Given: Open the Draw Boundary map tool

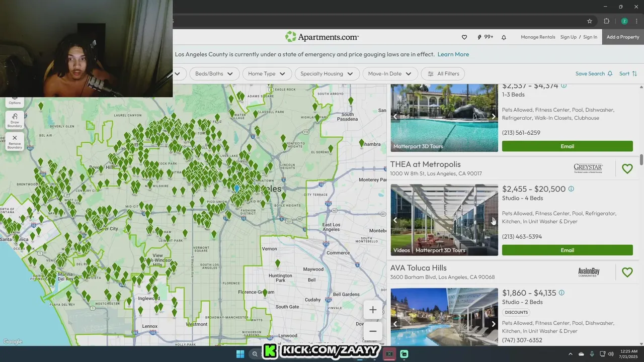Looking at the screenshot, I should (x=15, y=120).
